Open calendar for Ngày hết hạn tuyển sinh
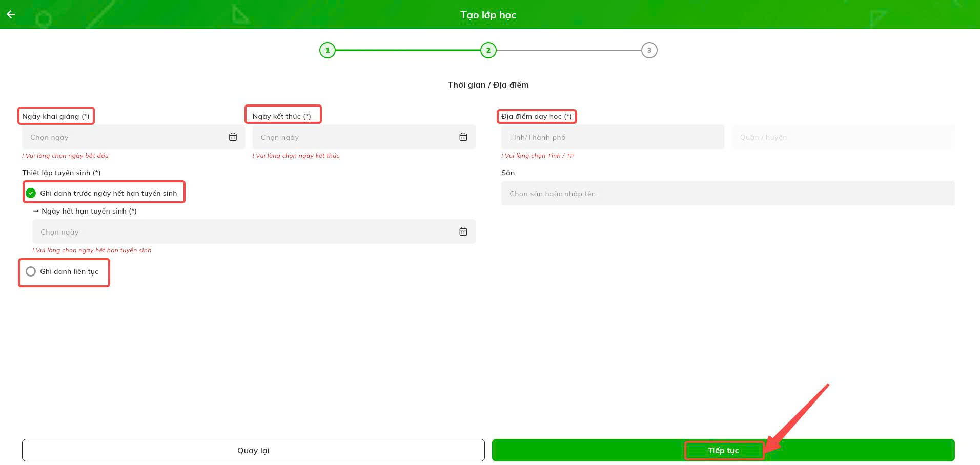The height and width of the screenshot is (465, 980). click(x=463, y=231)
